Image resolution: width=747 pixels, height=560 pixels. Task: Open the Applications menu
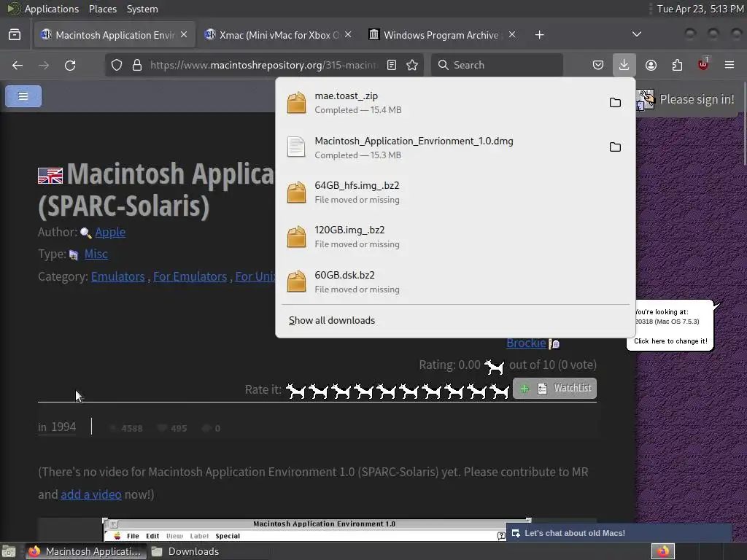click(52, 9)
